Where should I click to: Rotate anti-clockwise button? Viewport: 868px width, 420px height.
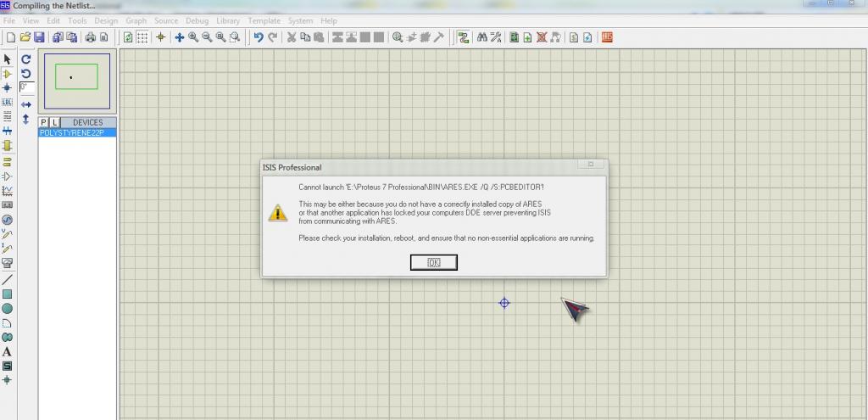pos(26,73)
